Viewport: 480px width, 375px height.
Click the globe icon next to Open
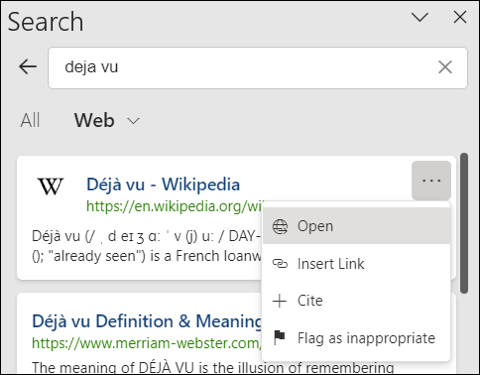coord(280,227)
